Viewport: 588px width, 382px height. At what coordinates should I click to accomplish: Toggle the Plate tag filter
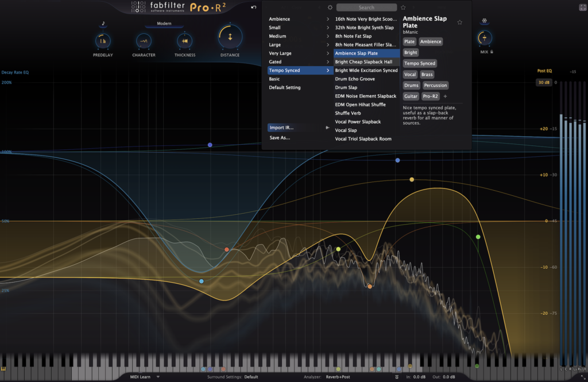[409, 42]
